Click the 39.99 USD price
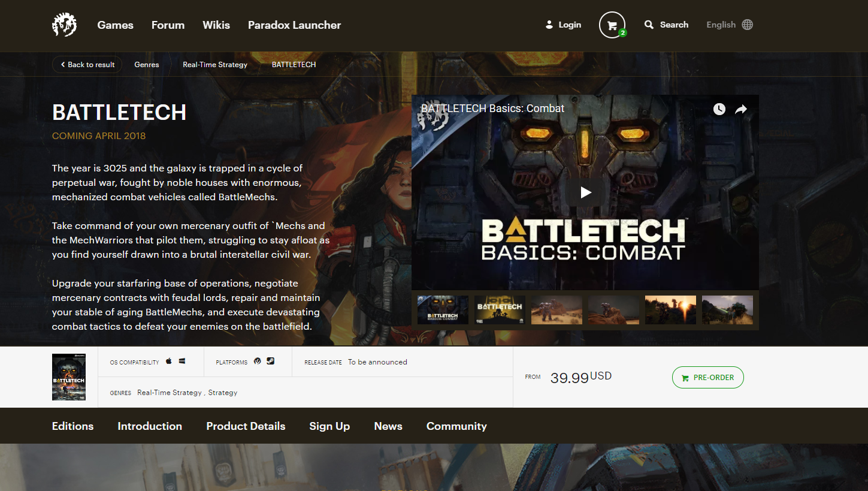Image resolution: width=868 pixels, height=491 pixels. pyautogui.click(x=581, y=378)
